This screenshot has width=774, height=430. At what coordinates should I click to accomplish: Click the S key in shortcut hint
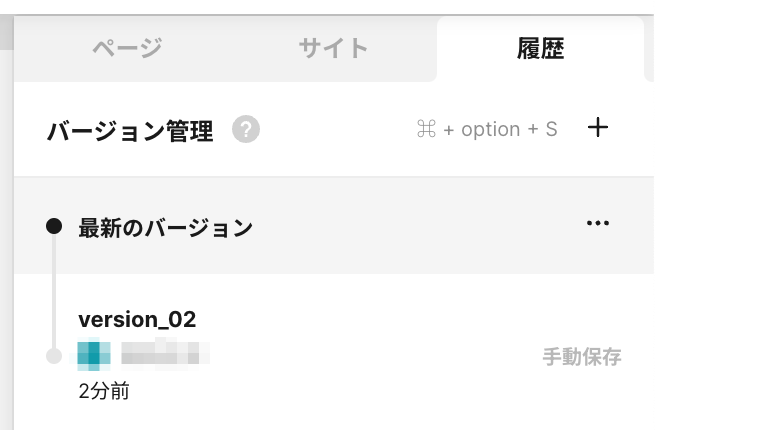(x=551, y=129)
